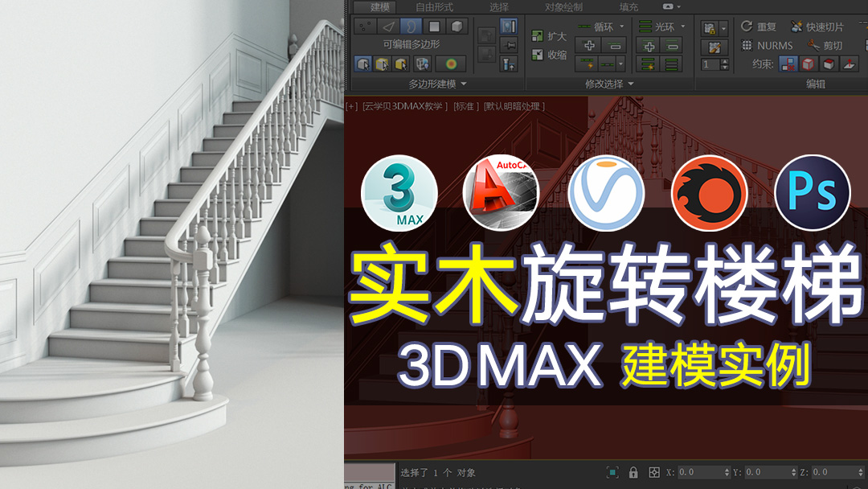Select constrain to normal option
The width and height of the screenshot is (868, 489).
click(850, 64)
